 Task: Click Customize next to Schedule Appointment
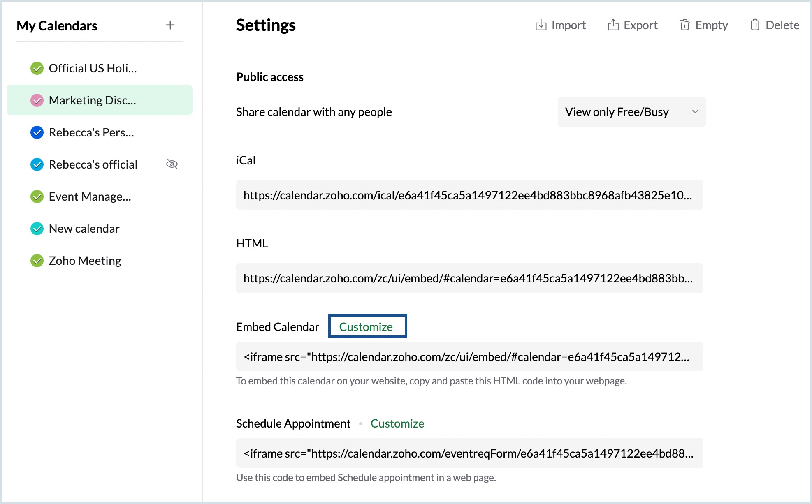397,423
